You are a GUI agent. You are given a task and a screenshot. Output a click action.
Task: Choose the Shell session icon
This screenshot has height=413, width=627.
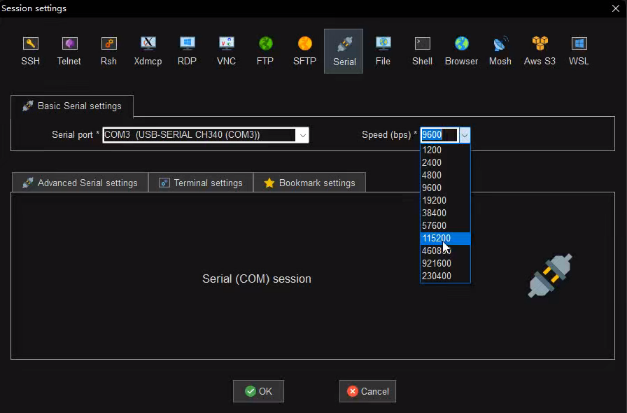[x=422, y=51]
